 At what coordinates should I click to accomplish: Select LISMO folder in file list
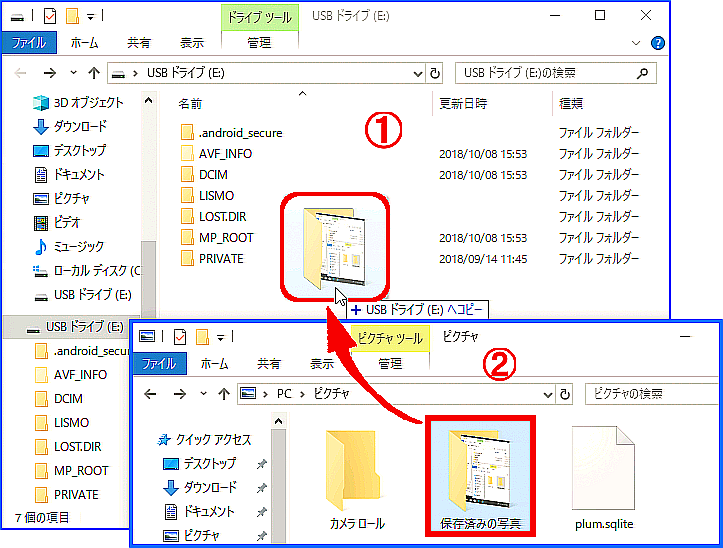(207, 196)
